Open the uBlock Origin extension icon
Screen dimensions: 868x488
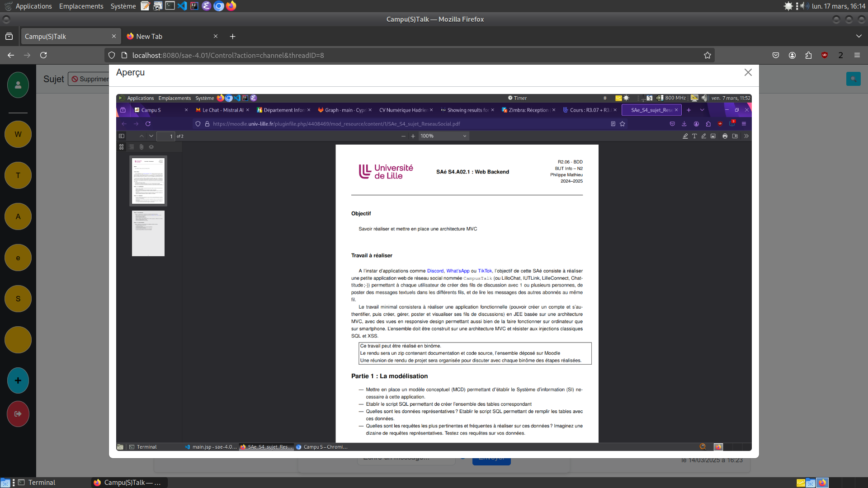coord(825,55)
